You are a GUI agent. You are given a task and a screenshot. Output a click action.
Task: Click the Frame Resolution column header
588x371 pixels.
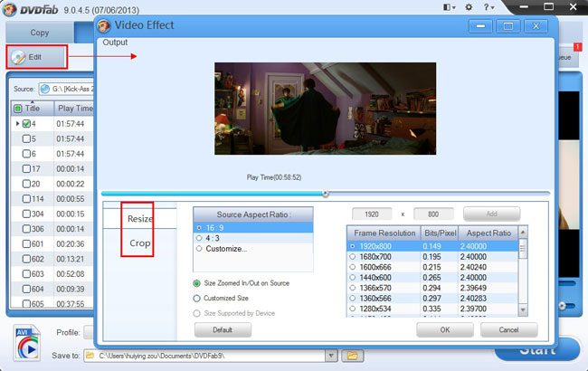[384, 233]
